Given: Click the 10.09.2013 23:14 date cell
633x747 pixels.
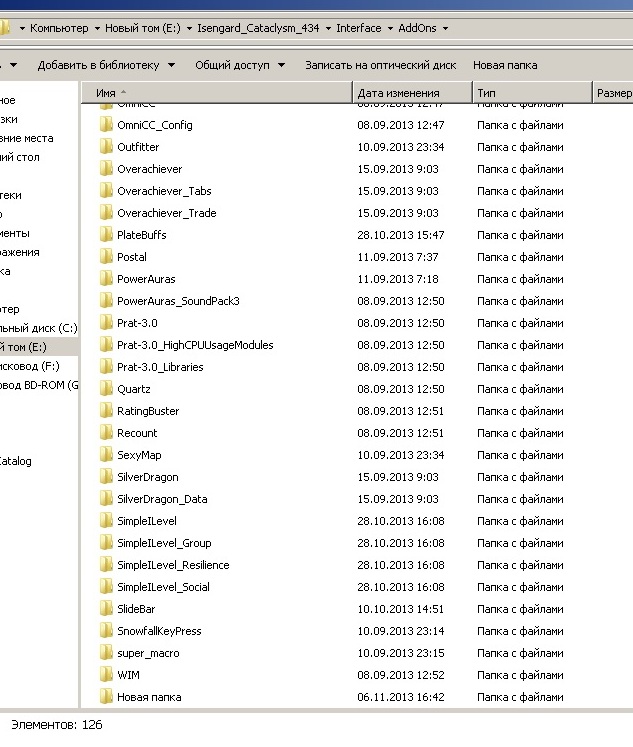Looking at the screenshot, I should point(401,631).
